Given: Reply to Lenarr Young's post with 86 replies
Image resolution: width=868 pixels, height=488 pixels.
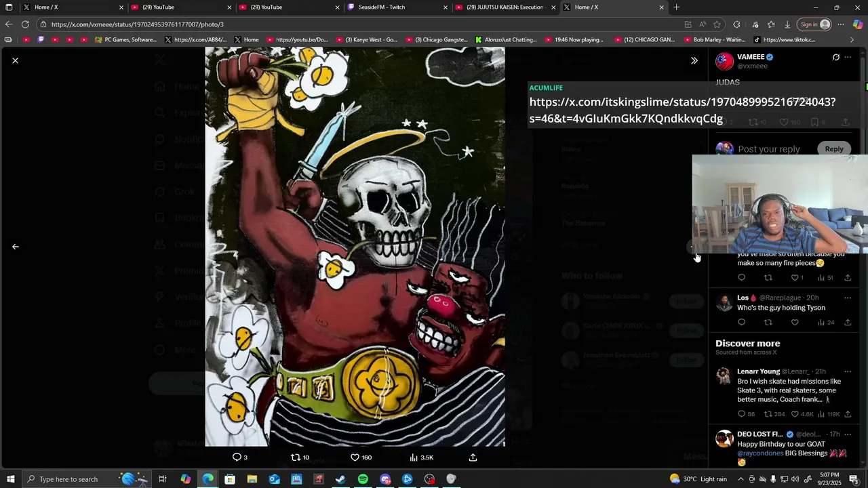Looking at the screenshot, I should [746, 414].
